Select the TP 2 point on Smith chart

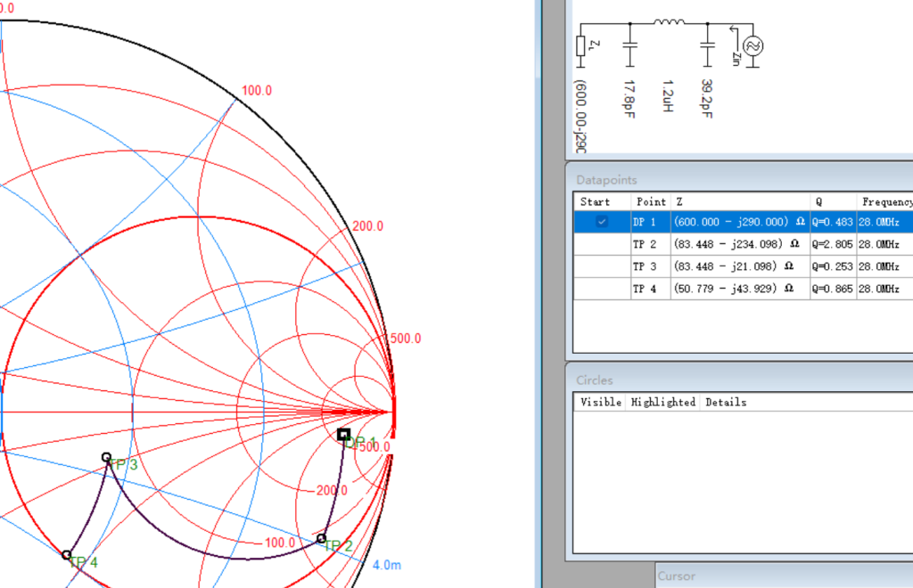(321, 539)
